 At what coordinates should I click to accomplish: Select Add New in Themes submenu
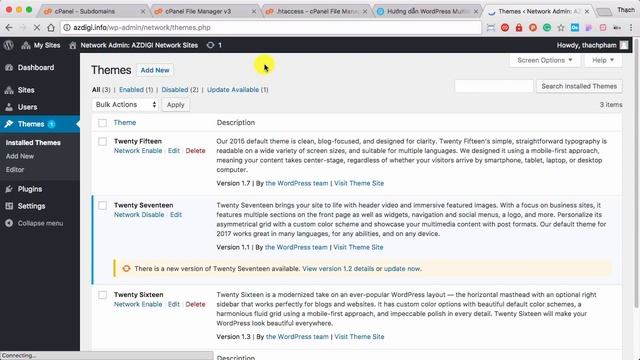click(20, 156)
